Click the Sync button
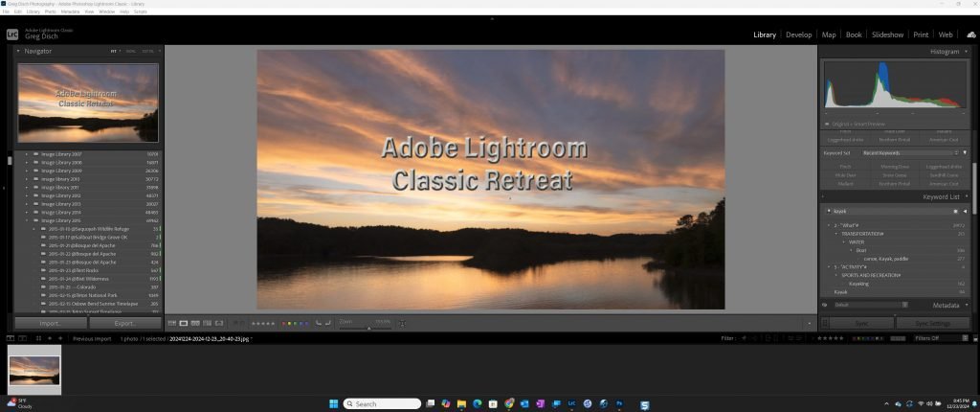Screen dimensions: 980x412 click(x=862, y=323)
